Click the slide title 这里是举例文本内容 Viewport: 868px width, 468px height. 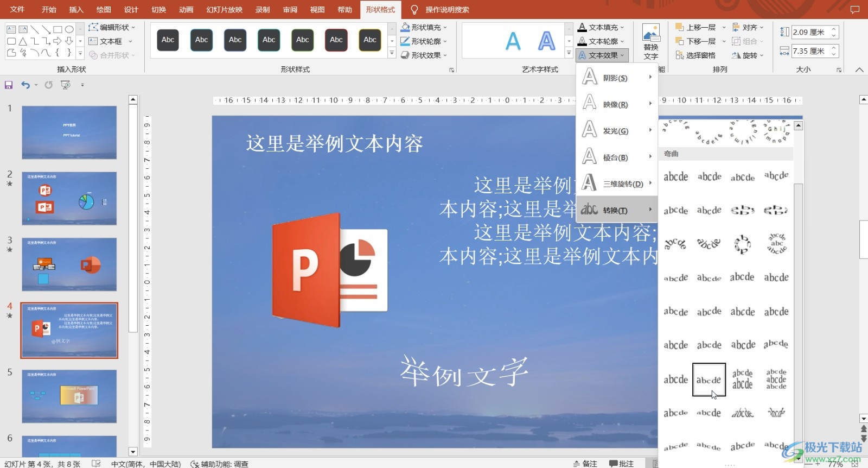coord(334,144)
